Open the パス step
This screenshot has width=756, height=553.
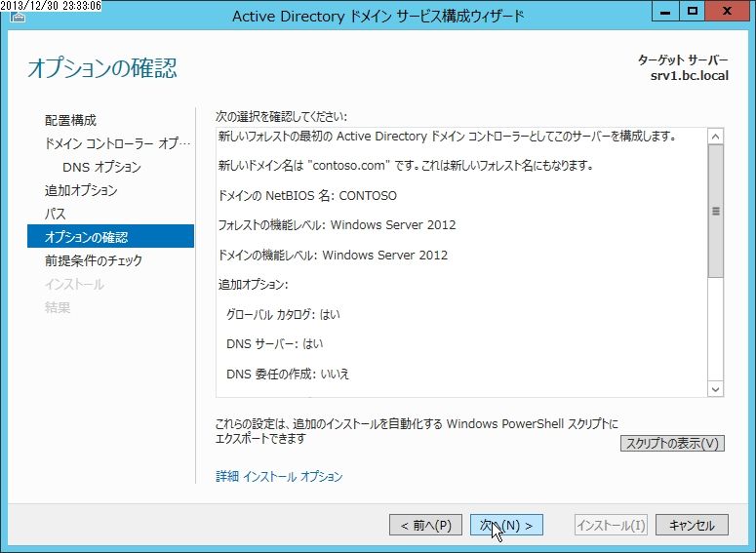click(55, 214)
